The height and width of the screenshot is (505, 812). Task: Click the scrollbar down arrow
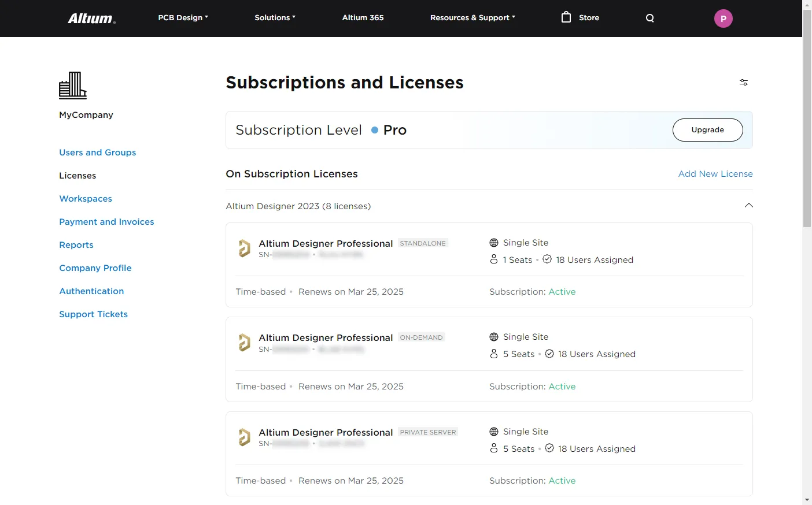[x=807, y=500]
